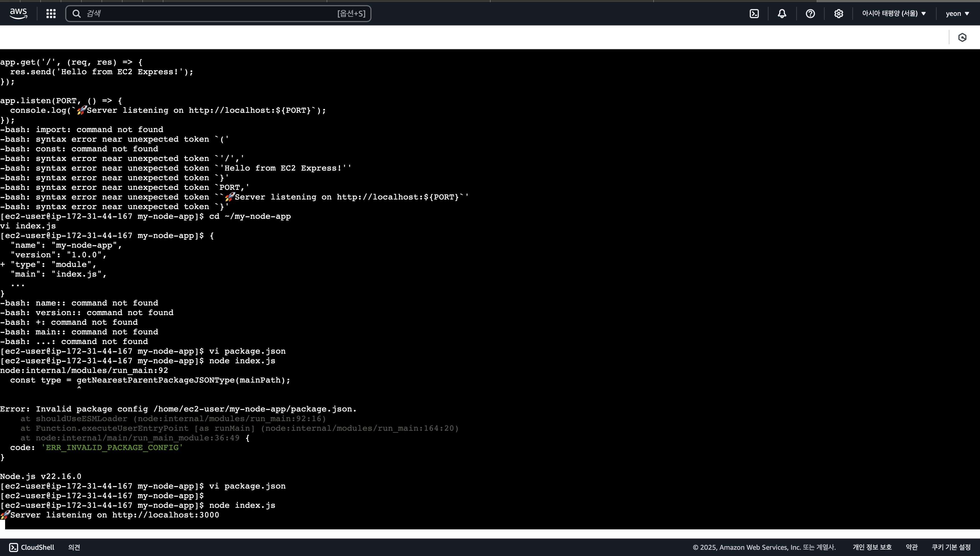
Task: Open settings via the gear icon
Action: point(838,14)
